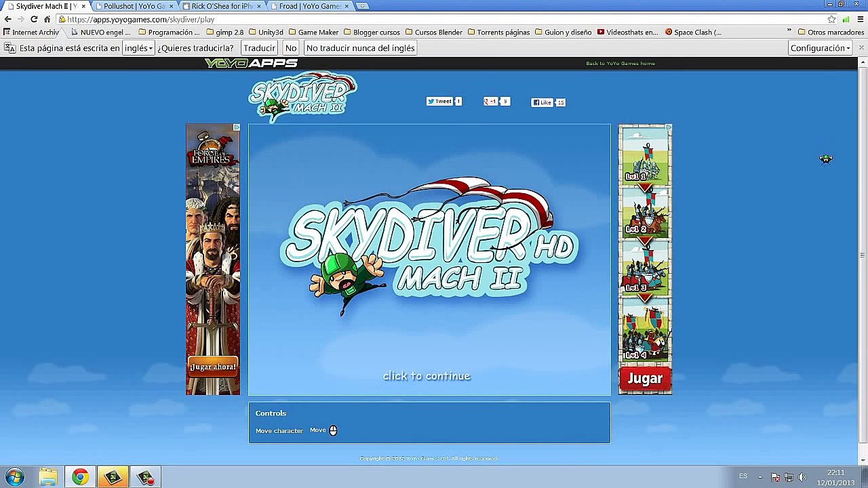Viewport: 868px width, 488px height.
Task: Choose page language from the inglés dropdown
Action: coord(138,48)
